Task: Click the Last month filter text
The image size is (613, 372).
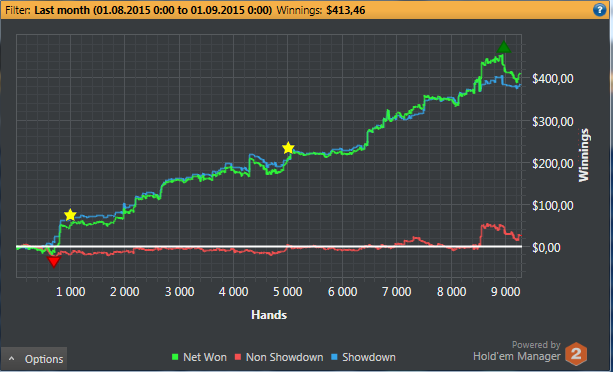Action: point(153,10)
